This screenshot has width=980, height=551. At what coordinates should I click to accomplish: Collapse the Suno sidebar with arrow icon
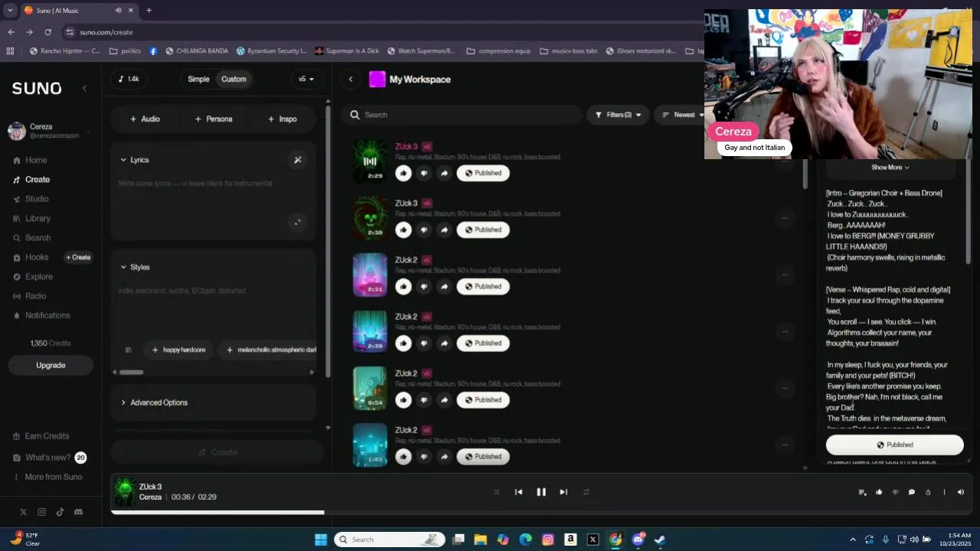point(84,89)
